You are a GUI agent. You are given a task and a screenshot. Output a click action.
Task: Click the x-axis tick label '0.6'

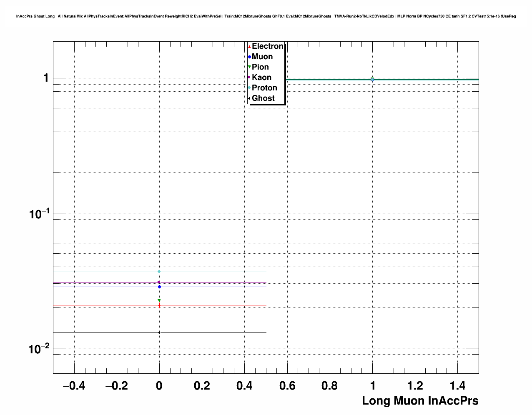(287, 386)
